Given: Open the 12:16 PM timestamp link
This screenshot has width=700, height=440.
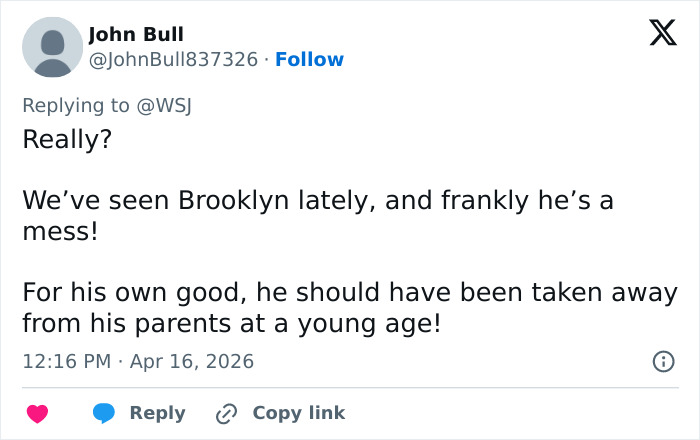Looking at the screenshot, I should point(66,361).
